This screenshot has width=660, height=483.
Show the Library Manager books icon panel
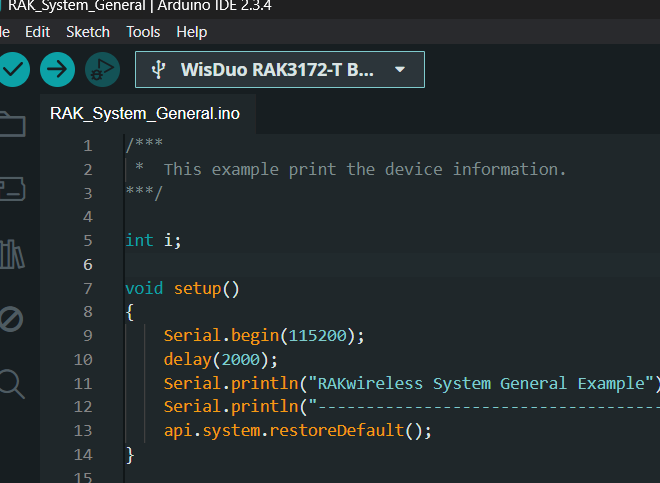(11, 254)
